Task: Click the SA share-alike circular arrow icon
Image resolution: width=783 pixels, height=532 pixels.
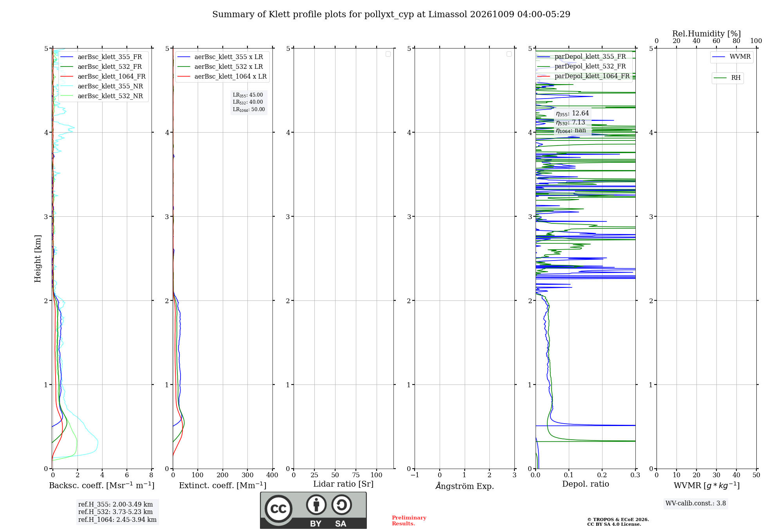Action: coord(341,505)
